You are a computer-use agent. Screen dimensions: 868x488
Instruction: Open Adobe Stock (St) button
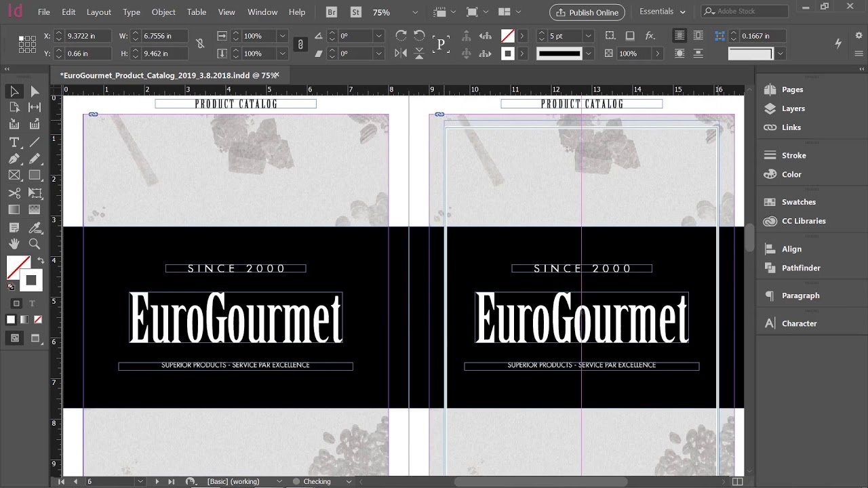(356, 12)
